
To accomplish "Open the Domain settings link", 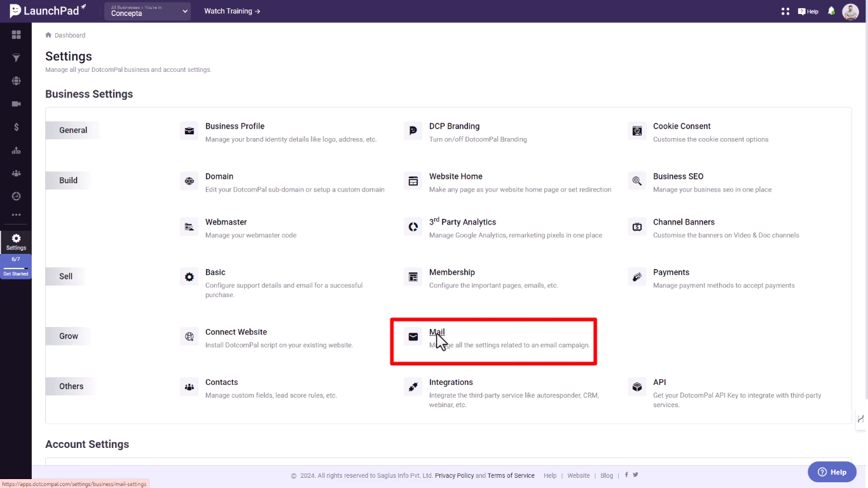I will 219,176.
